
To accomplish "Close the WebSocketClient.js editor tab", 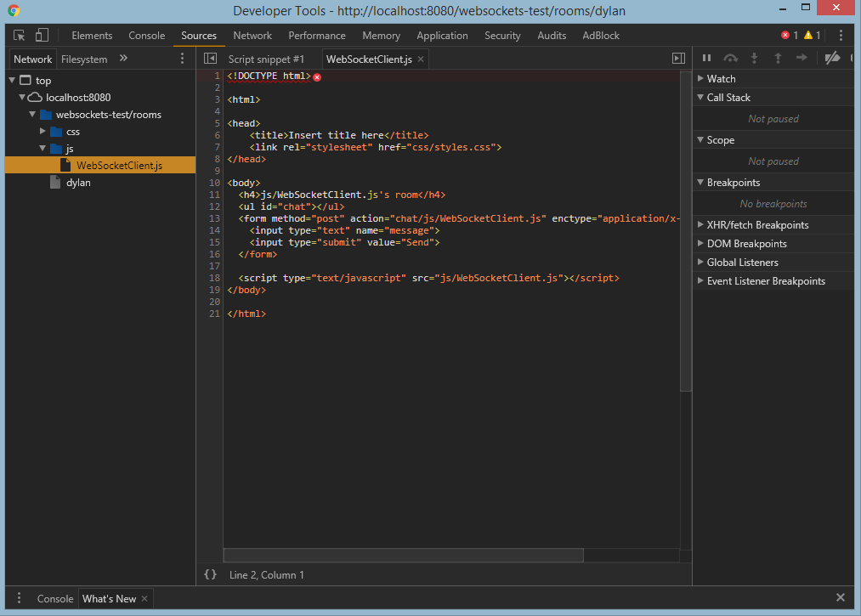I will click(x=421, y=59).
